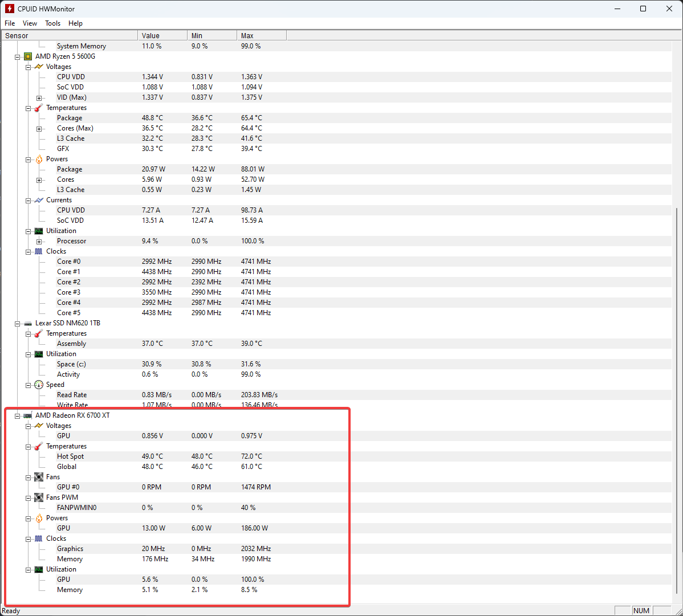683x616 pixels.
Task: Expand the VID (Max) voltage entry
Action: tap(39, 98)
